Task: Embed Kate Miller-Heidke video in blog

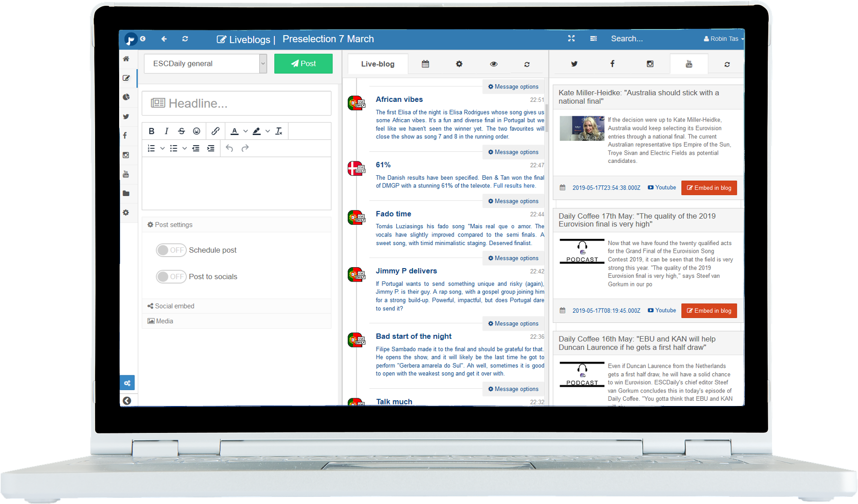Action: pos(709,188)
